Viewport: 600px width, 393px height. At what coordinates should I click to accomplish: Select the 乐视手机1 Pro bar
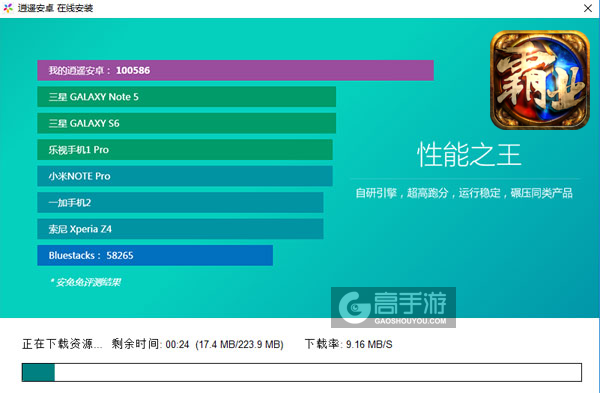coord(185,150)
